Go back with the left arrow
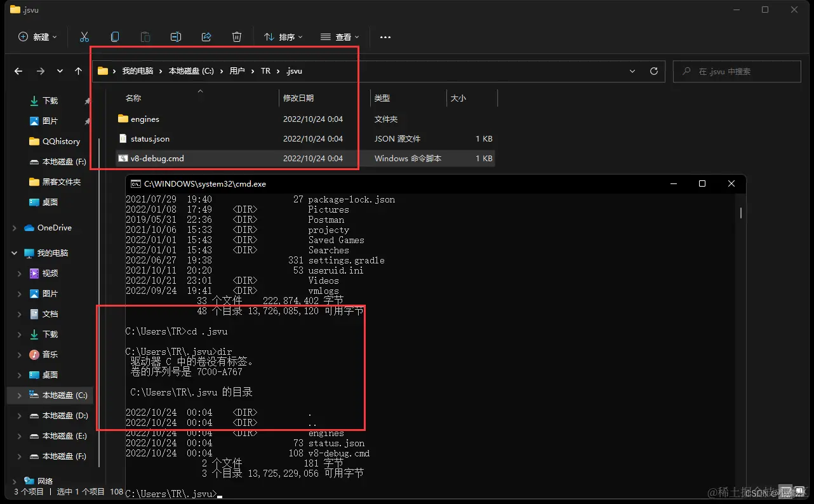This screenshot has width=814, height=504. pos(18,71)
